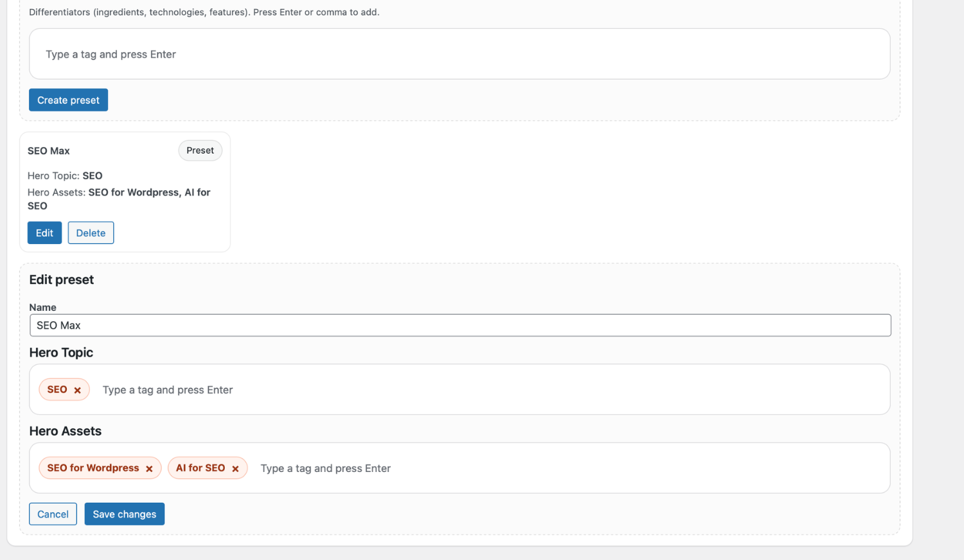The height and width of the screenshot is (560, 964).
Task: Click the x inside the SEO pill under Hero Topic
Action: coord(77,389)
